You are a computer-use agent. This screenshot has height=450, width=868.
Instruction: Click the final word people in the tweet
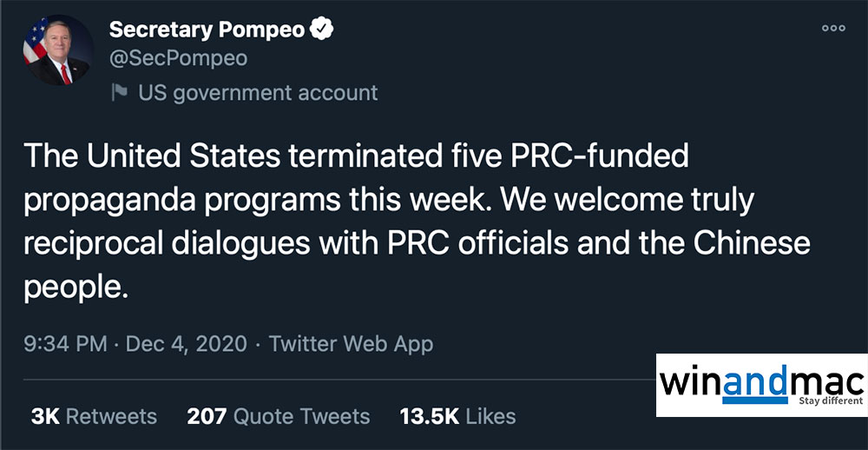coord(75,288)
